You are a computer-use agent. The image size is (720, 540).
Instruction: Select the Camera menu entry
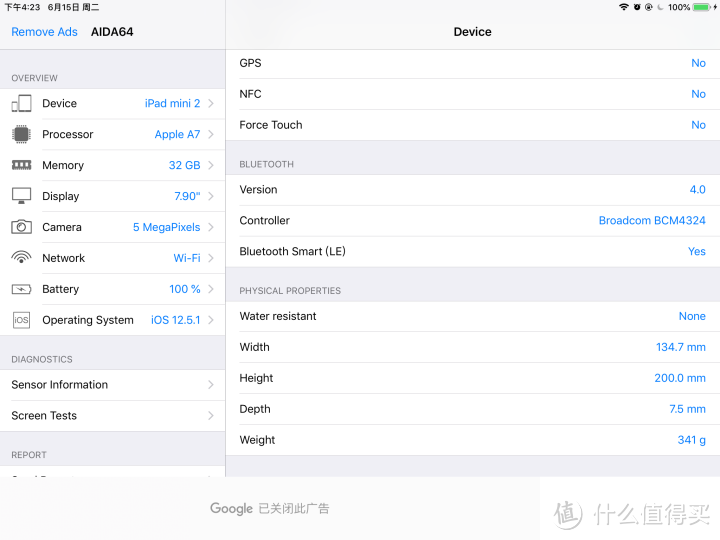coord(112,227)
